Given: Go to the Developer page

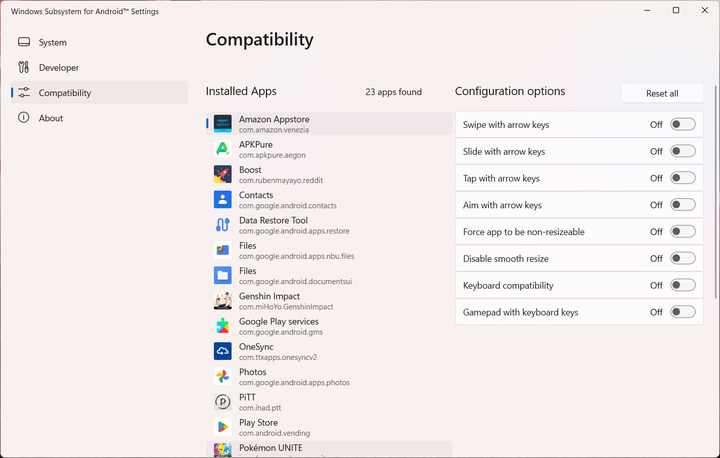Looking at the screenshot, I should click(99, 68).
